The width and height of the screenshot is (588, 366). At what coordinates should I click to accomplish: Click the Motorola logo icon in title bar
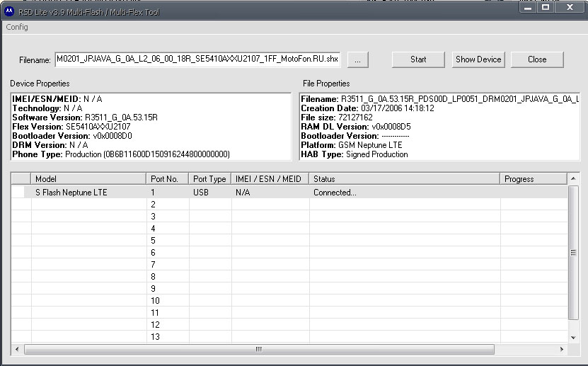click(x=9, y=11)
